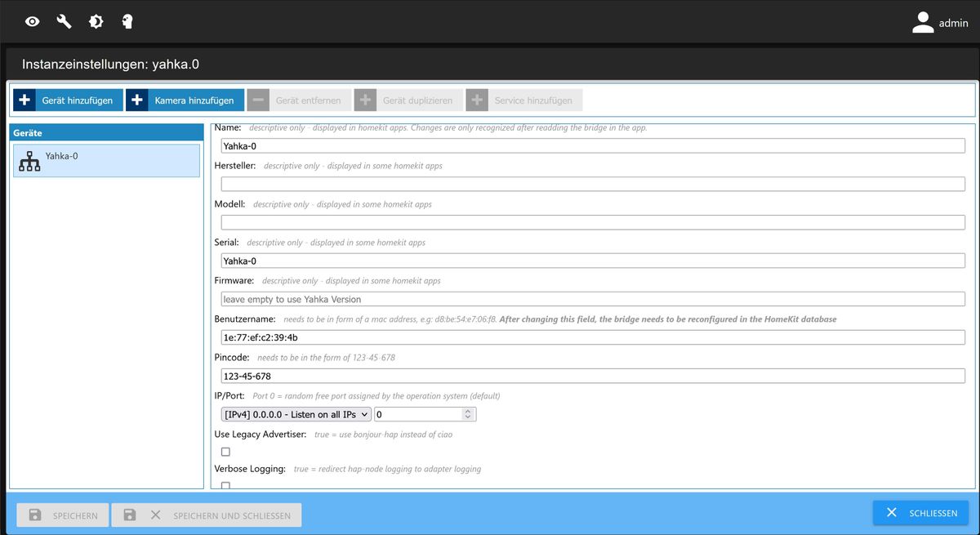The height and width of the screenshot is (535, 980).
Task: Click the Instanzeinstellungen: yahka.0 title
Action: click(110, 64)
